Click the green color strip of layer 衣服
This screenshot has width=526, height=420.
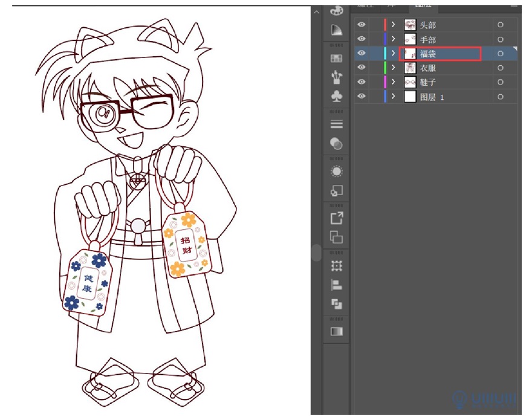pyautogui.click(x=385, y=67)
